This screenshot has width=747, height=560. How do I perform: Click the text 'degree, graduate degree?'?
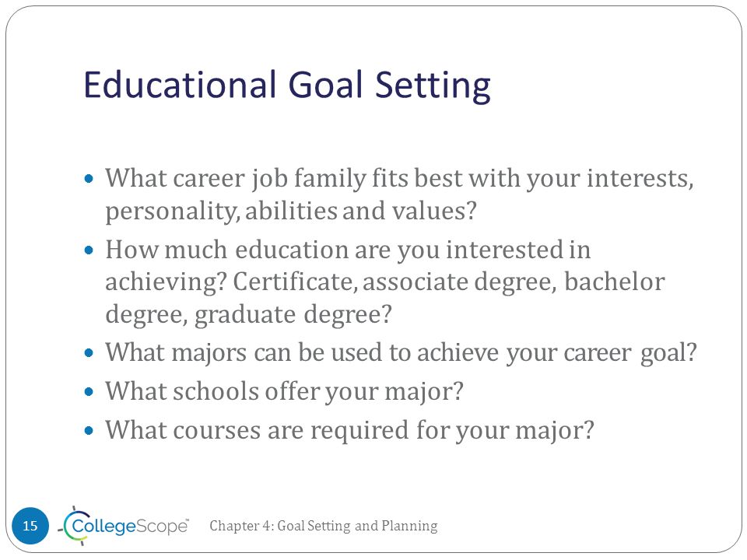248,315
